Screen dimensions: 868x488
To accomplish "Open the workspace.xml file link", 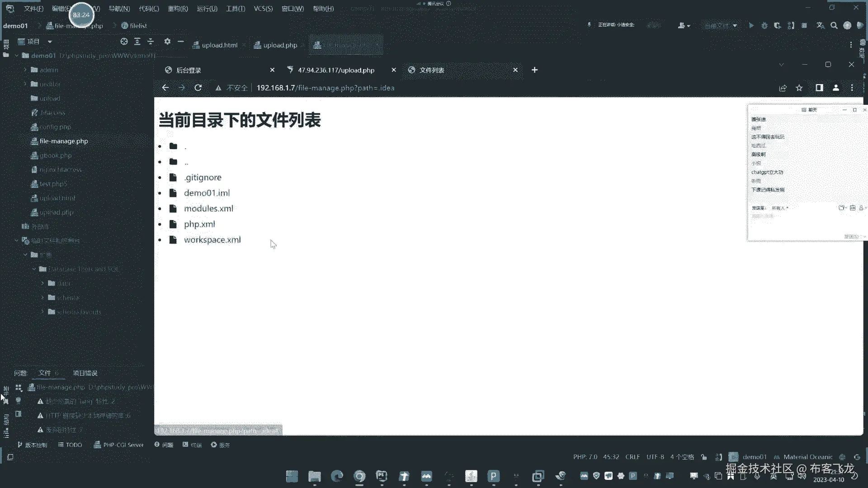I will [212, 240].
